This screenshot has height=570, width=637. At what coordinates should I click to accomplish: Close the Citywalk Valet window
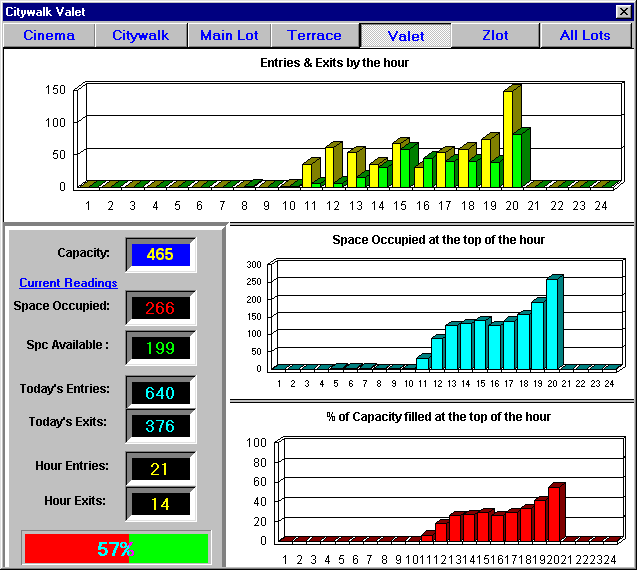tap(623, 11)
